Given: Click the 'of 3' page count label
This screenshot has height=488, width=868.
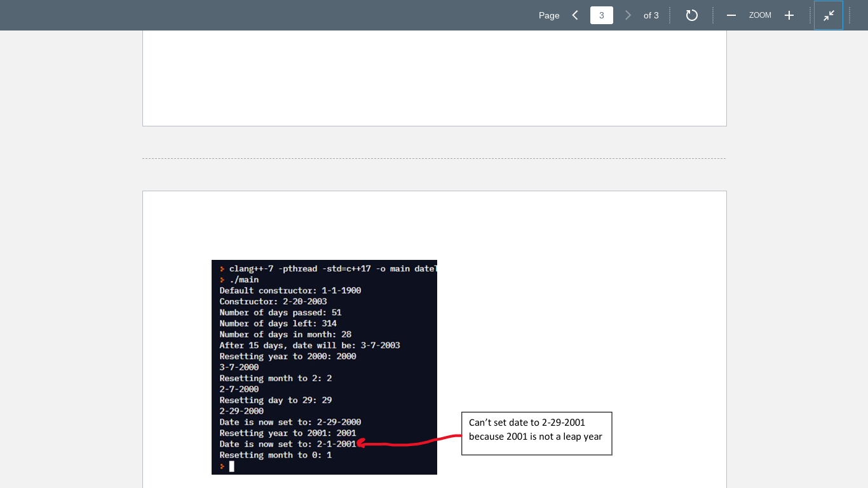Looking at the screenshot, I should (651, 15).
